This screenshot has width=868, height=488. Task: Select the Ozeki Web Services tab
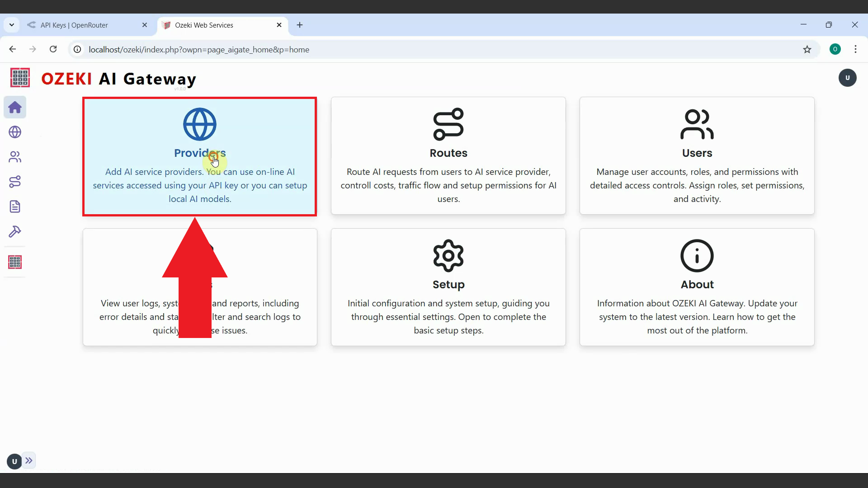[x=209, y=25]
